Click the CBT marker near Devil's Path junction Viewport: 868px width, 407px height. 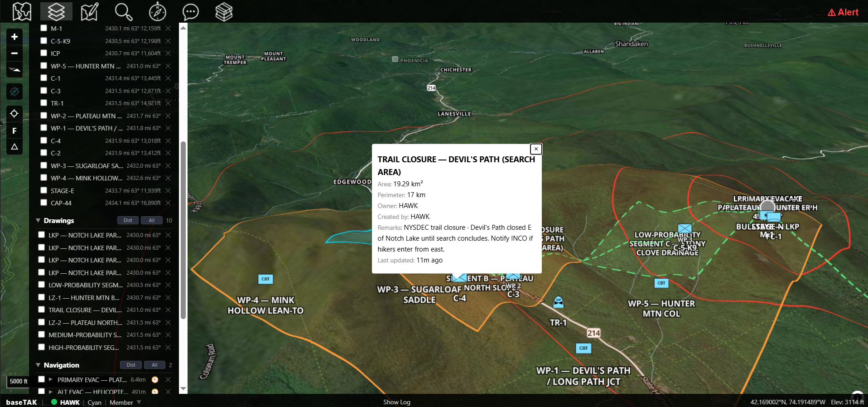coord(583,348)
